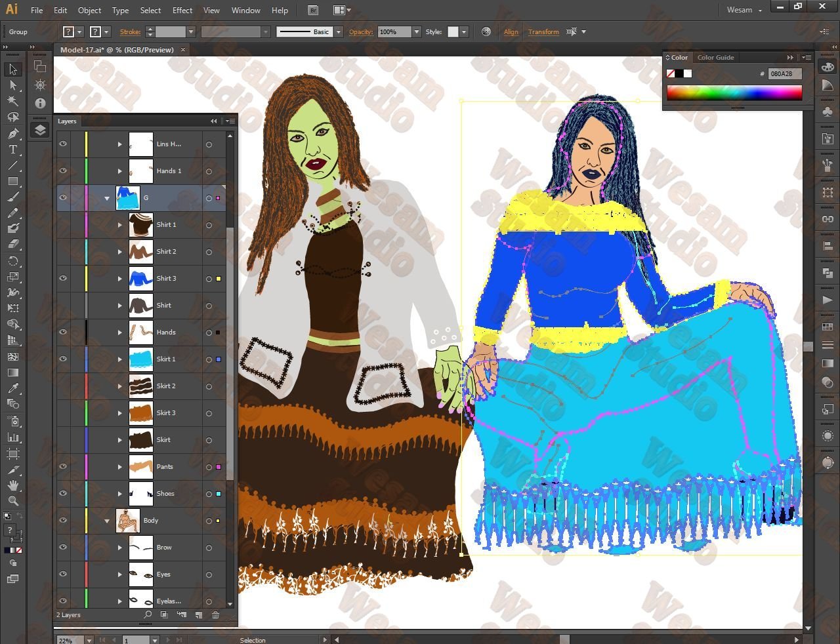Select the Rectangle tool

[13, 181]
